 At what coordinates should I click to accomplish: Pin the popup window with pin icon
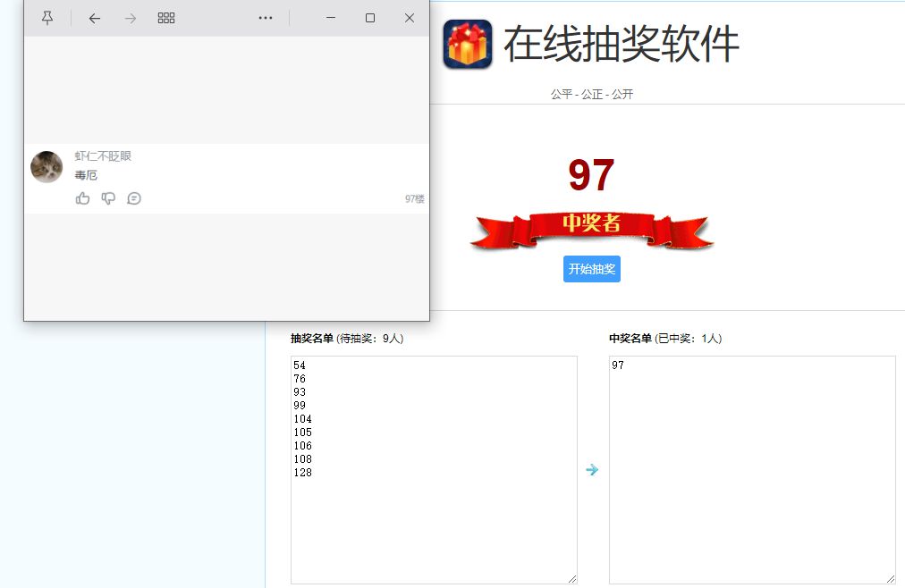click(47, 19)
